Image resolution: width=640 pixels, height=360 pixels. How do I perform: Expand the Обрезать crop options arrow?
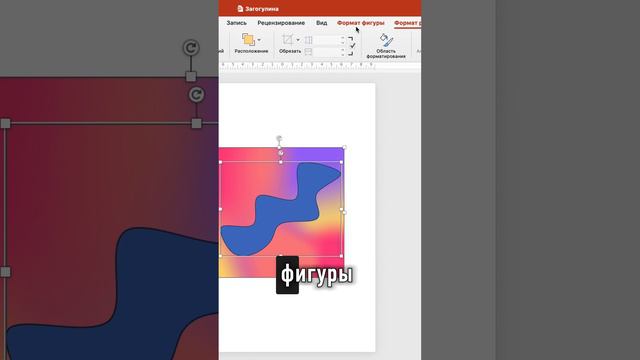click(298, 40)
